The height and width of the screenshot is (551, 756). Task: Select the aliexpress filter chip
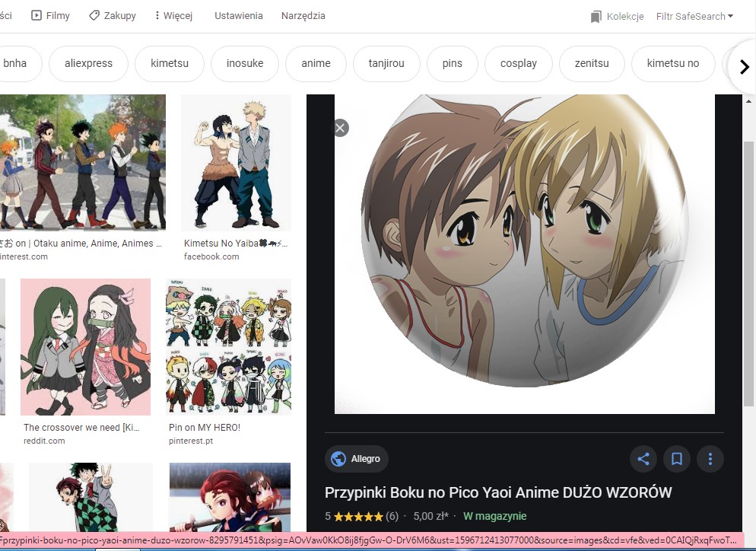click(x=91, y=63)
